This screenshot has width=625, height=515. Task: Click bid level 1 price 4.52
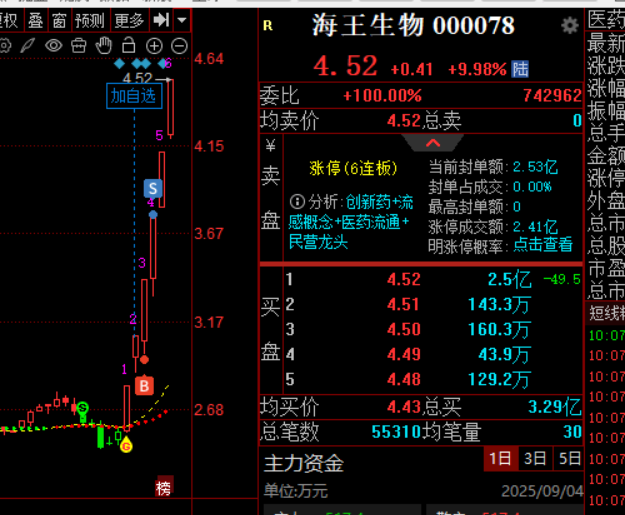click(x=404, y=279)
